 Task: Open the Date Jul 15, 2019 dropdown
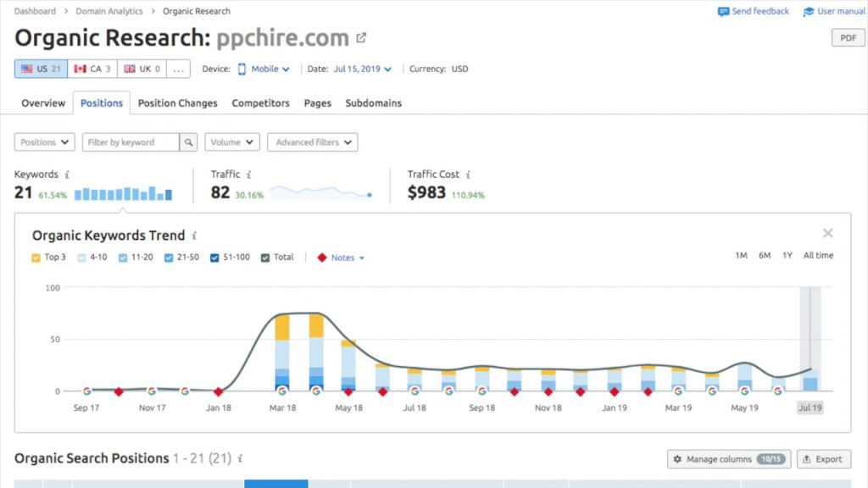click(363, 69)
